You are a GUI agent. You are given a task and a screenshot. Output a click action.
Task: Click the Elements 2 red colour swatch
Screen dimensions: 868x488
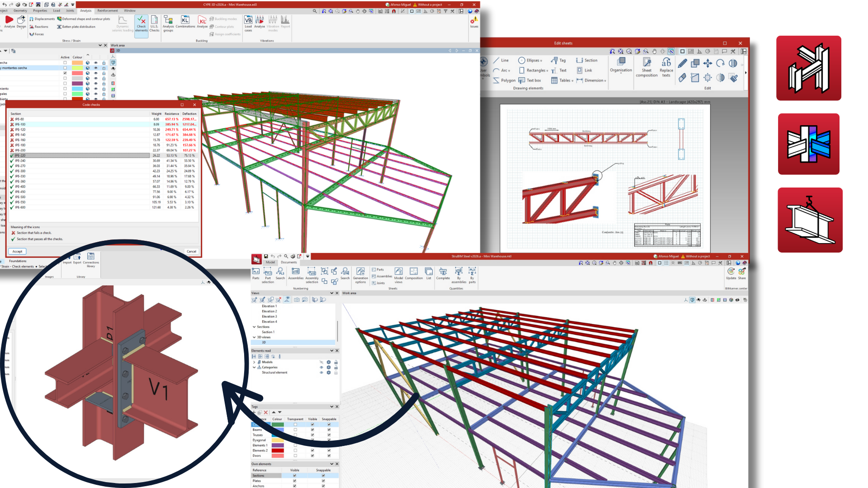pos(278,450)
